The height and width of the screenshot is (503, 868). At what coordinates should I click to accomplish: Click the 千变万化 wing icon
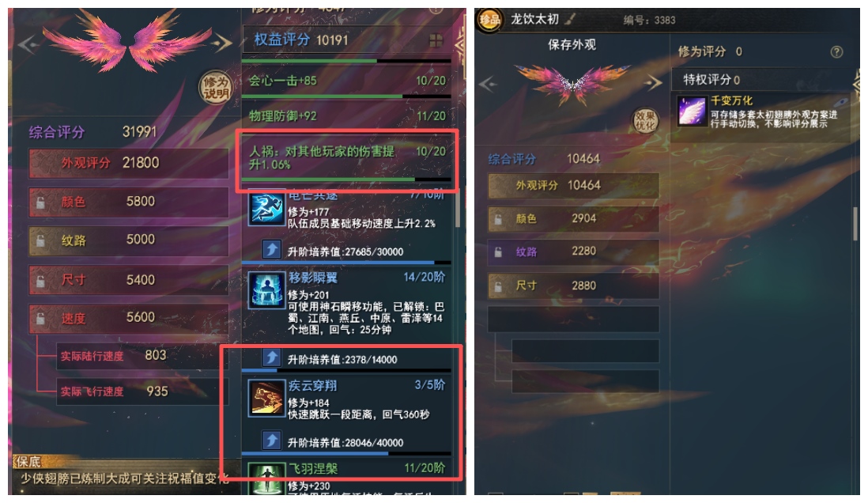692,111
